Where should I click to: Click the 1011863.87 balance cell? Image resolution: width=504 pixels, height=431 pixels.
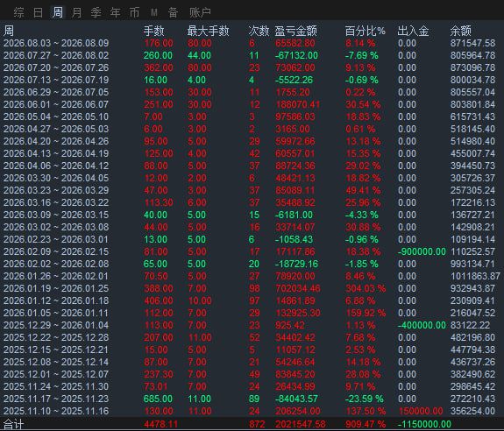point(475,276)
